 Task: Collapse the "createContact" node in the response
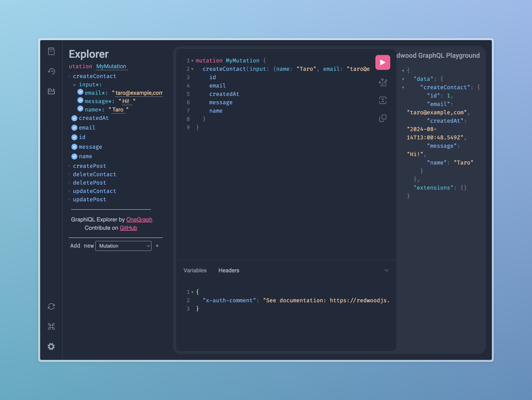pos(403,88)
